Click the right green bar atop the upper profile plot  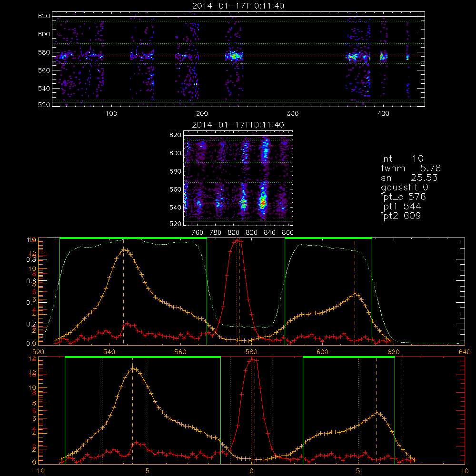(328, 238)
